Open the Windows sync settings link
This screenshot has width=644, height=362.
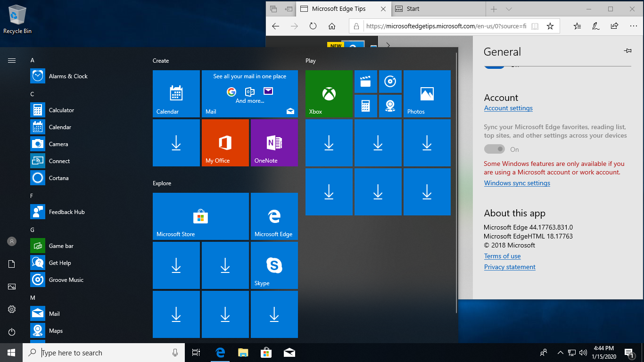[x=517, y=183]
